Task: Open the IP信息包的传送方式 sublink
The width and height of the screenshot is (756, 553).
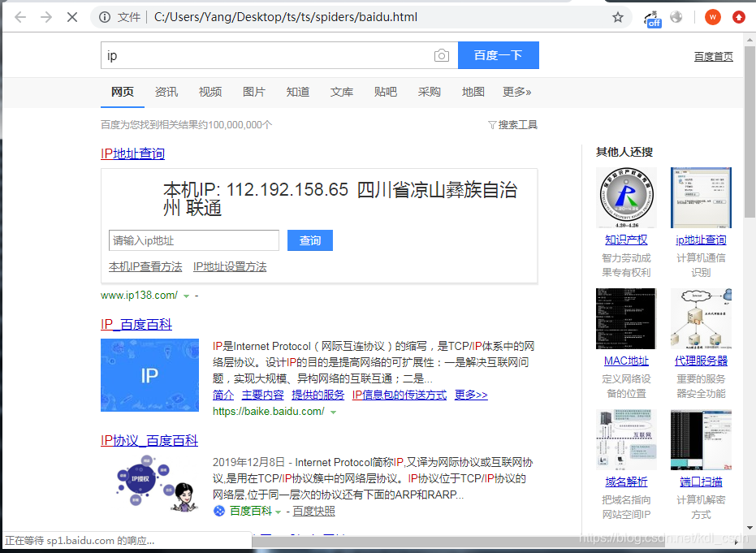Action: (x=400, y=395)
